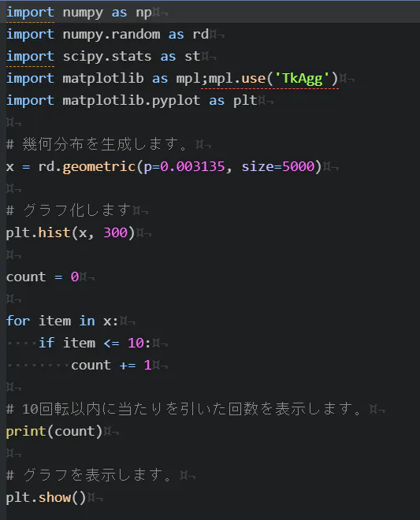The width and height of the screenshot is (420, 520).
Task: Click the 'count = 0' assignment line
Action: [x=43, y=277]
